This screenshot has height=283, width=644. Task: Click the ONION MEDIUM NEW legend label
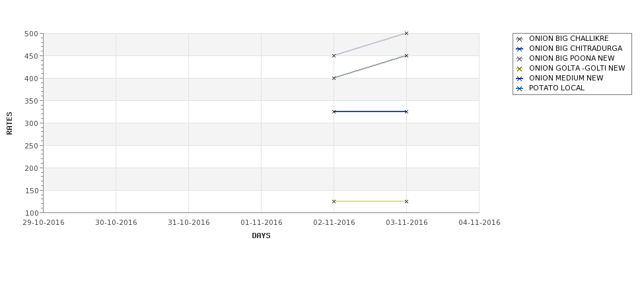pos(566,79)
